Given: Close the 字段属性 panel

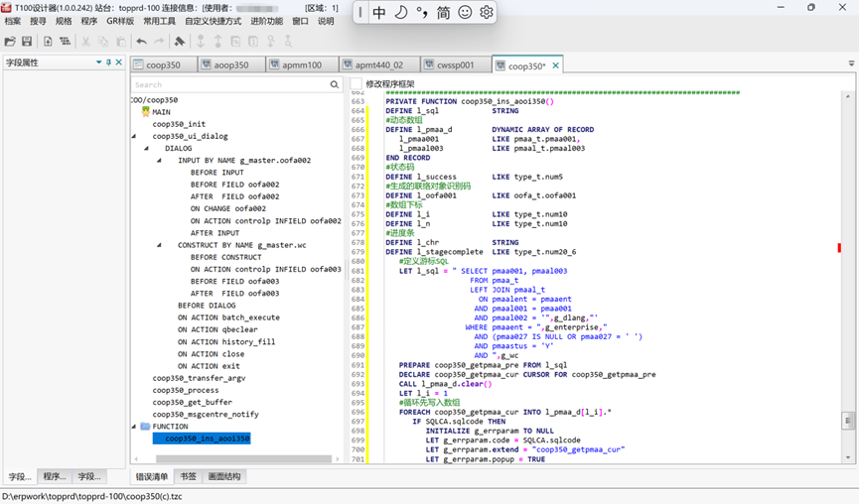Looking at the screenshot, I should click(119, 63).
